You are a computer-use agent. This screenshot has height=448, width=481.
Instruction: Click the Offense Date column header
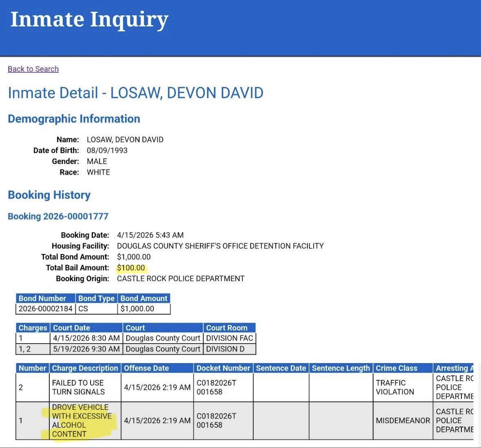157,368
